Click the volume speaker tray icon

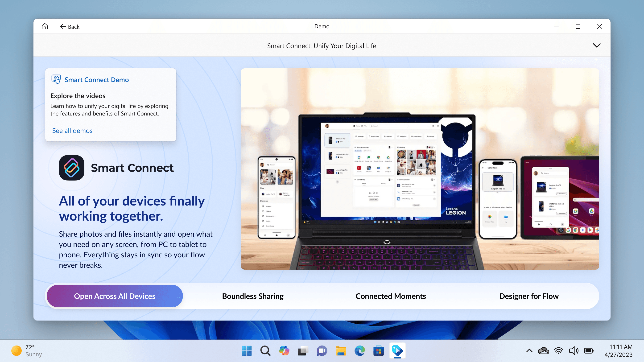click(574, 351)
